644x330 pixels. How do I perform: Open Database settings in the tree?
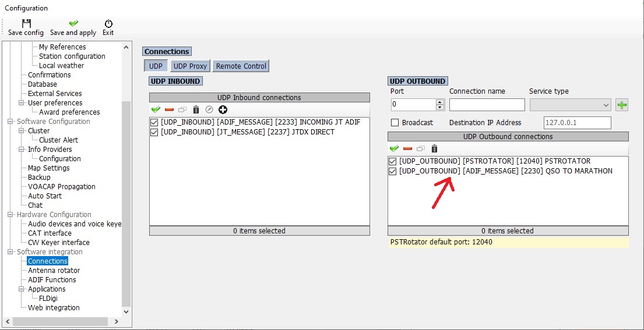coord(43,84)
